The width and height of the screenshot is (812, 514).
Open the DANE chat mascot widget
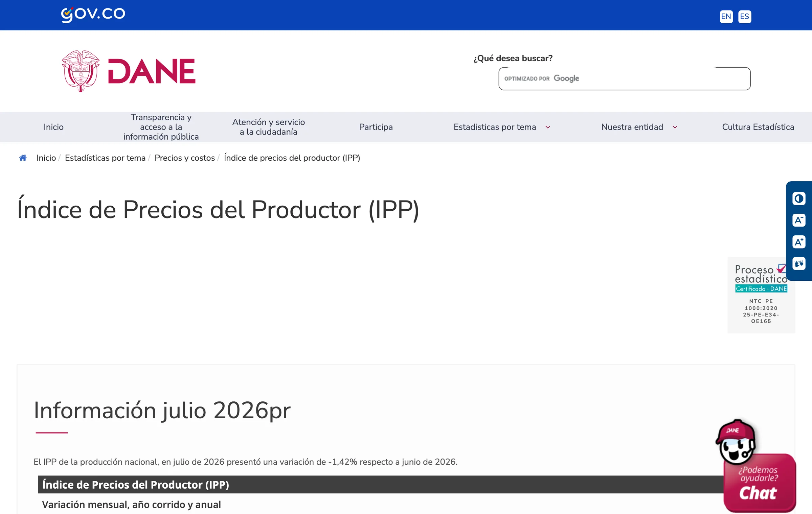[x=756, y=466]
